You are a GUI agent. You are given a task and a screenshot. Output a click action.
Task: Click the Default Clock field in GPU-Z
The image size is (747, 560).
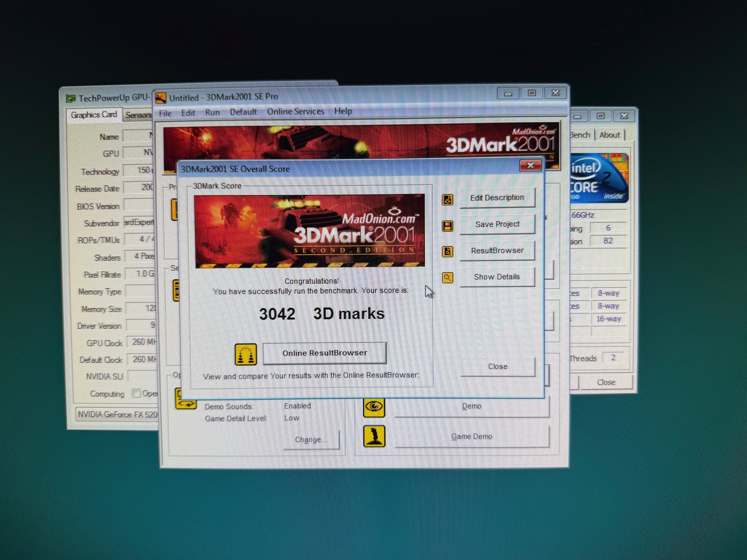[142, 359]
